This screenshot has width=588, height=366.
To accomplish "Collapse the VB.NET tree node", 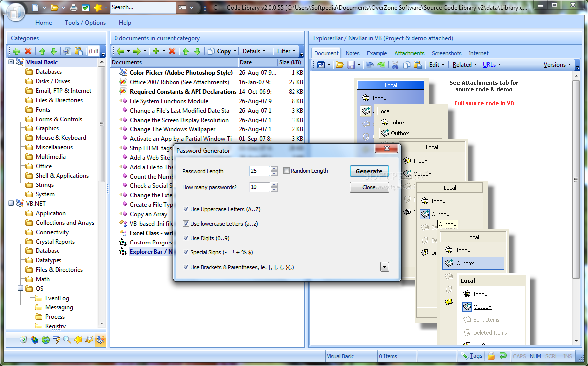I will click(x=11, y=204).
